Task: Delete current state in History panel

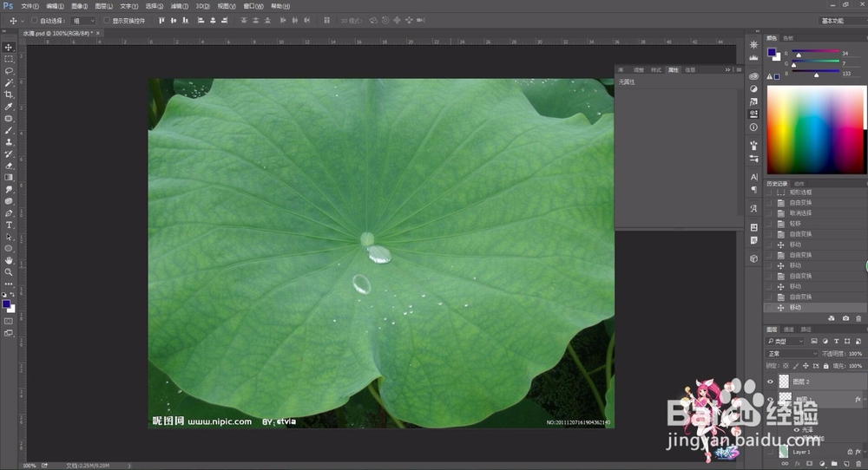Action: [x=858, y=318]
